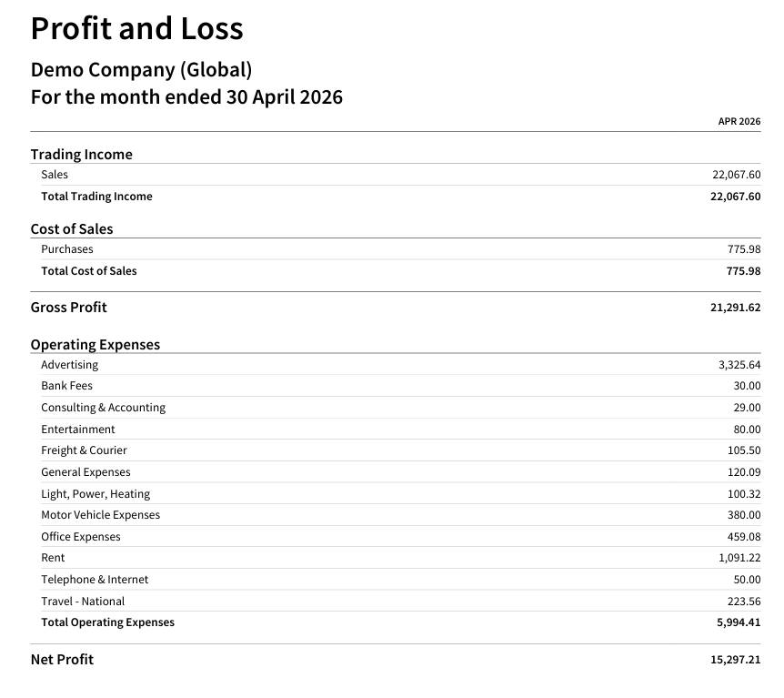Viewport: 784px width, 698px height.
Task: Open the Office Expenses amount 459.08
Action: (x=743, y=537)
